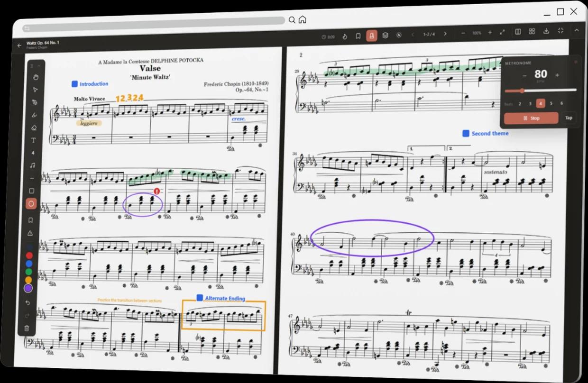The image size is (588, 383).
Task: Open bookmarks from the top toolbar
Action: tap(358, 36)
